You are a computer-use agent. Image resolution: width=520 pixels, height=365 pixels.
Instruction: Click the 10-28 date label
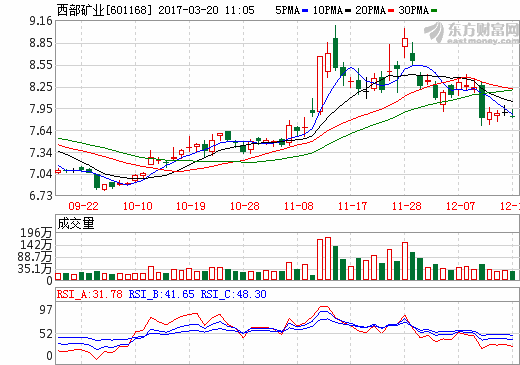pyautogui.click(x=245, y=206)
